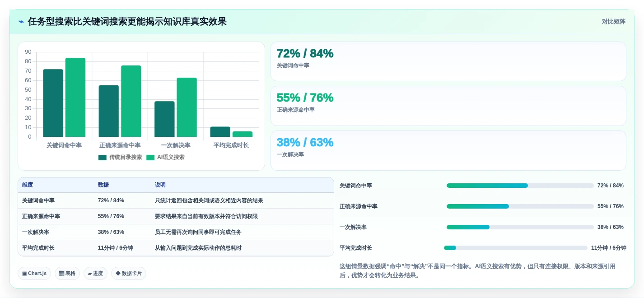
Task: Click the 正确来源命中率 progress bar
Action: 520,206
